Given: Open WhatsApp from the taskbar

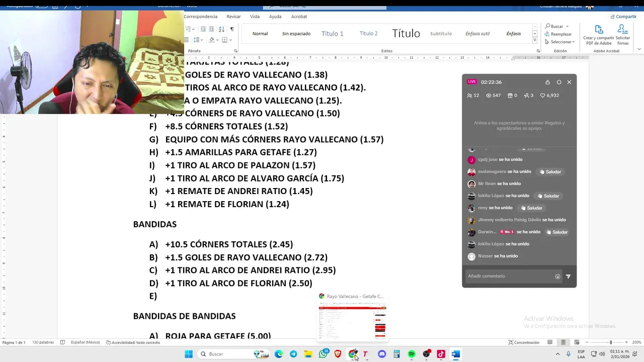Looking at the screenshot, I should point(323,354).
